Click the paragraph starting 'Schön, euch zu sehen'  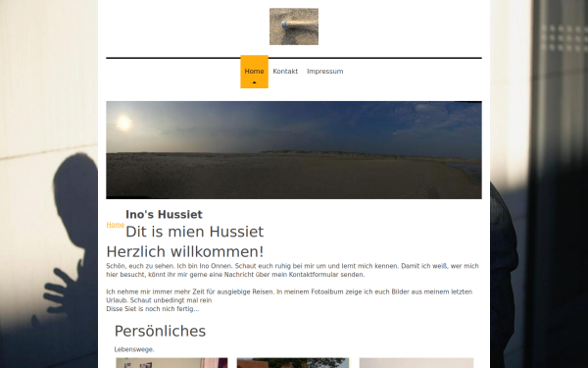point(292,271)
